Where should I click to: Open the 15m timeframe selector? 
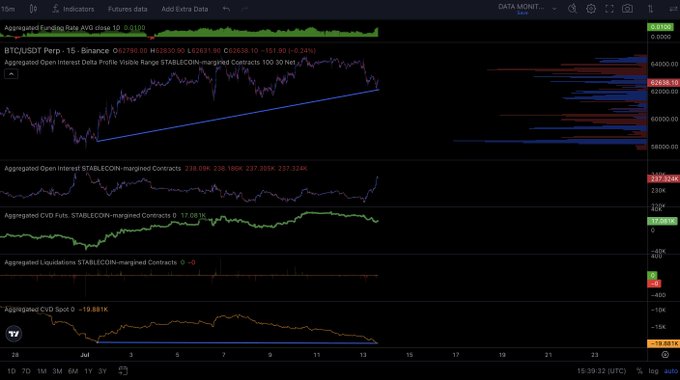coord(8,9)
